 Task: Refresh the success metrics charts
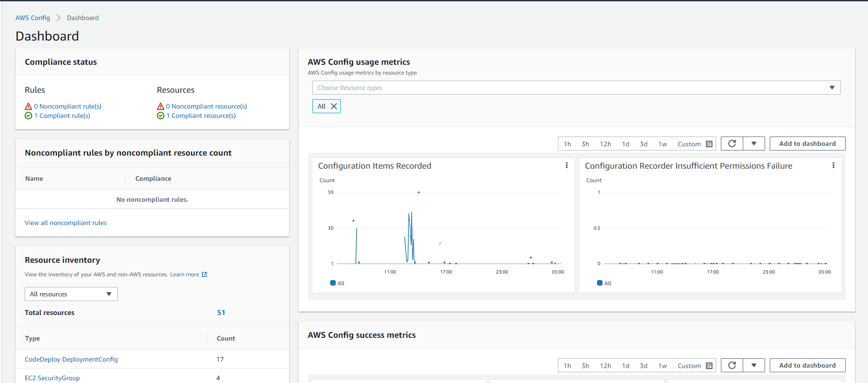pos(732,365)
